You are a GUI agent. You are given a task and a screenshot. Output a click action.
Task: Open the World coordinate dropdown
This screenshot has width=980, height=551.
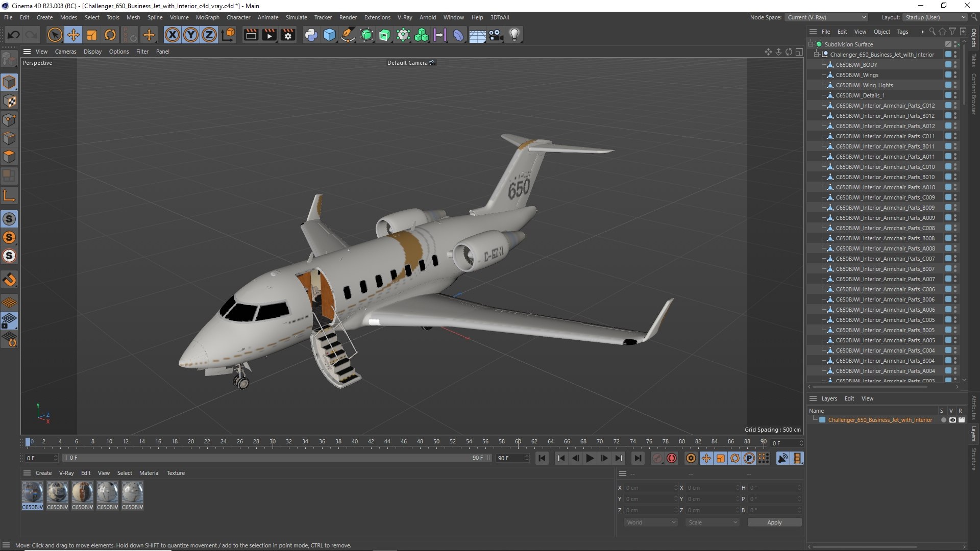tap(651, 522)
